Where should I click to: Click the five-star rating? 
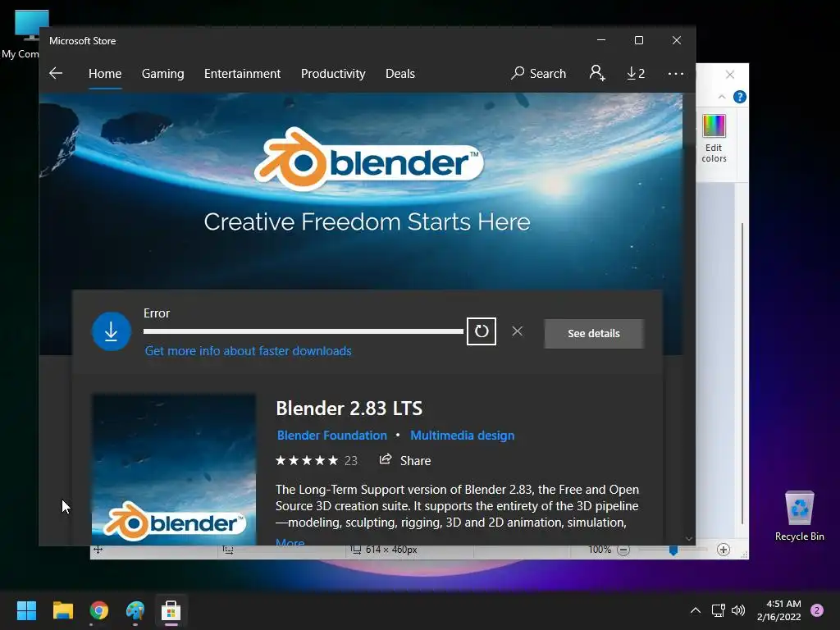coord(307,461)
